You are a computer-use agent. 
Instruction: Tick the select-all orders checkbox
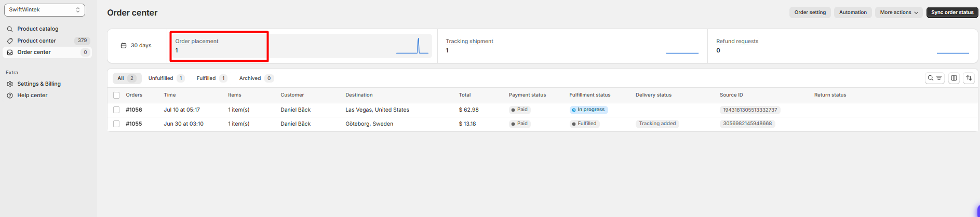[116, 95]
